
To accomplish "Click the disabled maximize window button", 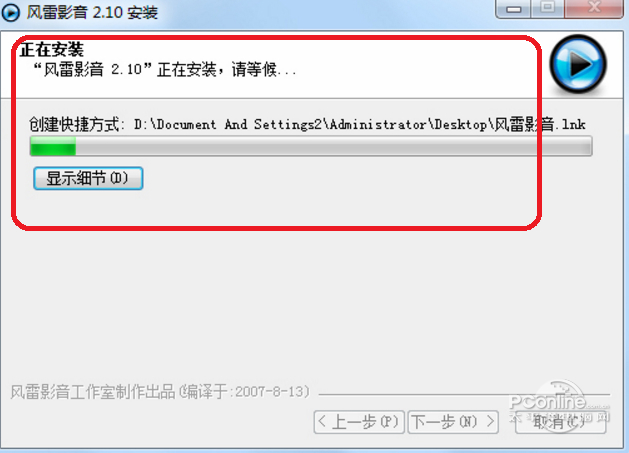I will point(548,8).
